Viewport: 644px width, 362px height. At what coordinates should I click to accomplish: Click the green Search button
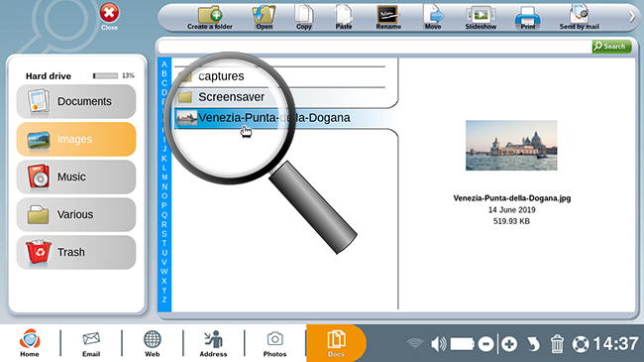pyautogui.click(x=611, y=46)
